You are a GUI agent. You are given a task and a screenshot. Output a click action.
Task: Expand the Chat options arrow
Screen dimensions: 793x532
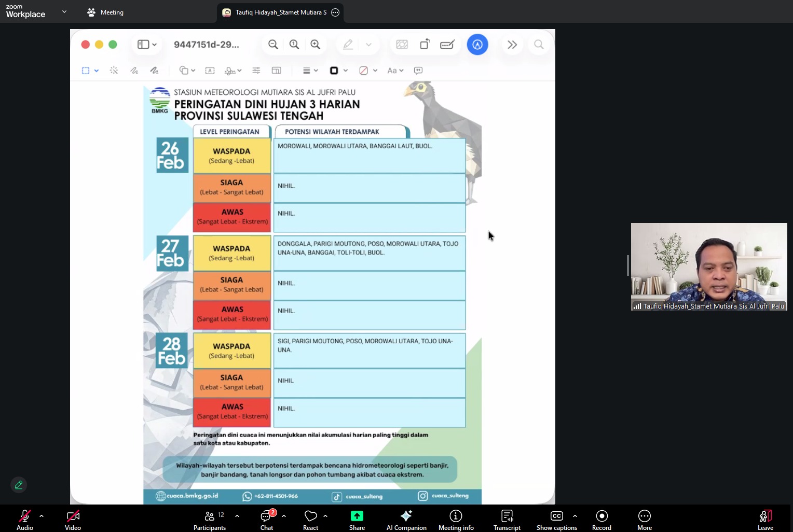[284, 516]
